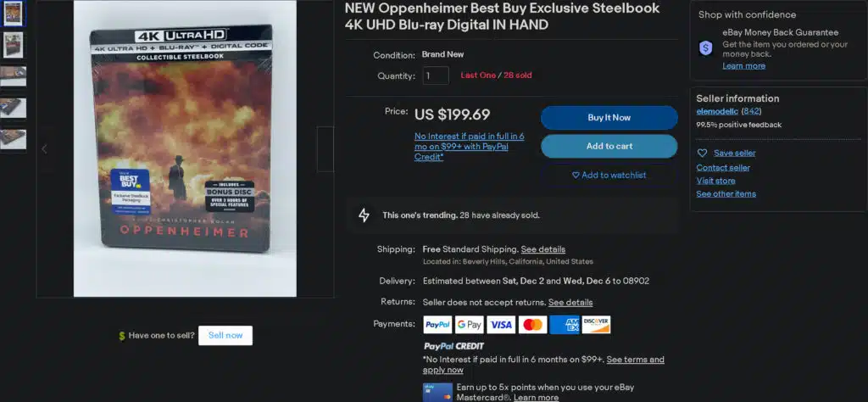
Task: Open the PayPal Credit no interest link
Action: point(470,146)
